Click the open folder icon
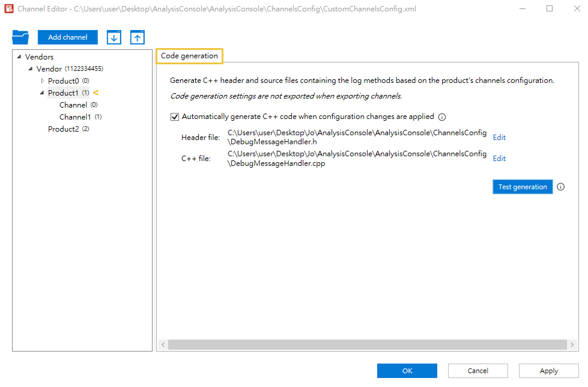 click(20, 37)
